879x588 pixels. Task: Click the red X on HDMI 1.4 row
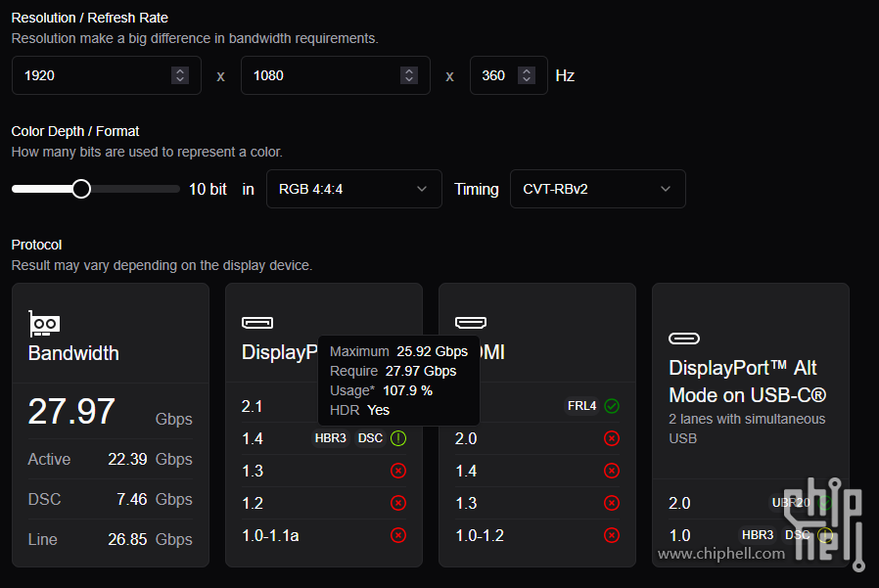point(612,471)
